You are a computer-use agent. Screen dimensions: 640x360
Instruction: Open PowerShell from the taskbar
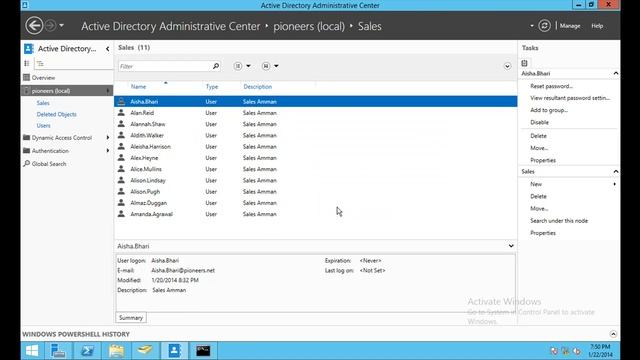(x=87, y=351)
